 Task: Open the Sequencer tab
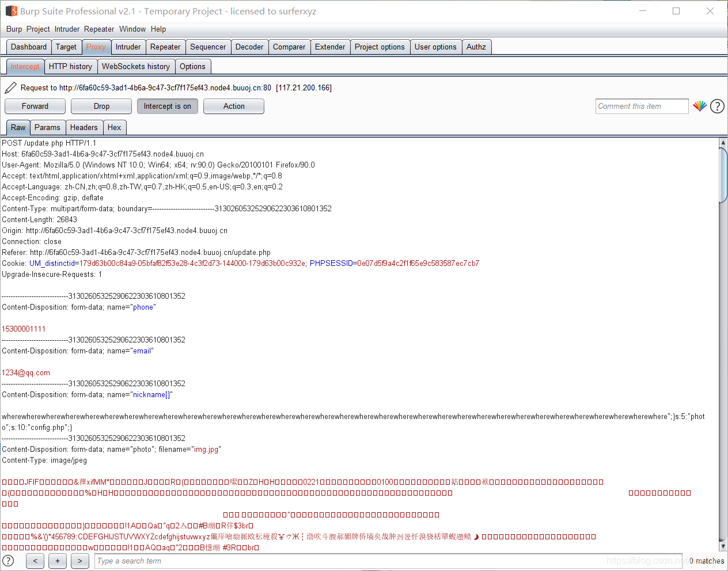click(x=208, y=47)
